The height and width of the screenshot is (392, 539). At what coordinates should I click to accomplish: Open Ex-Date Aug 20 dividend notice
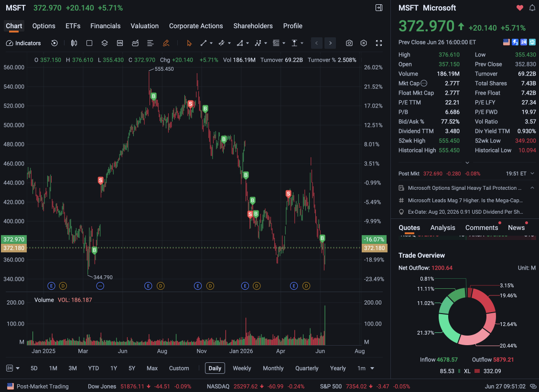coord(465,212)
